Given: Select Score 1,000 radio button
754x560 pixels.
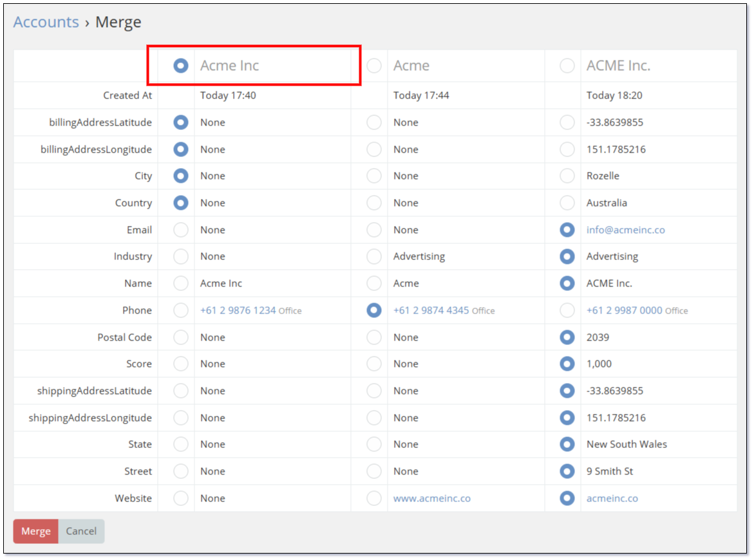Looking at the screenshot, I should (x=567, y=364).
